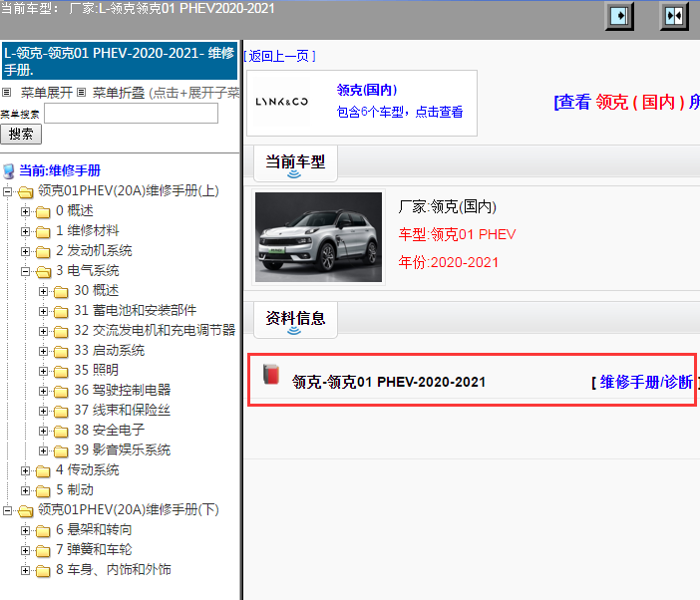Expand the 0 概述 node
This screenshot has width=700, height=600.
pyautogui.click(x=25, y=211)
